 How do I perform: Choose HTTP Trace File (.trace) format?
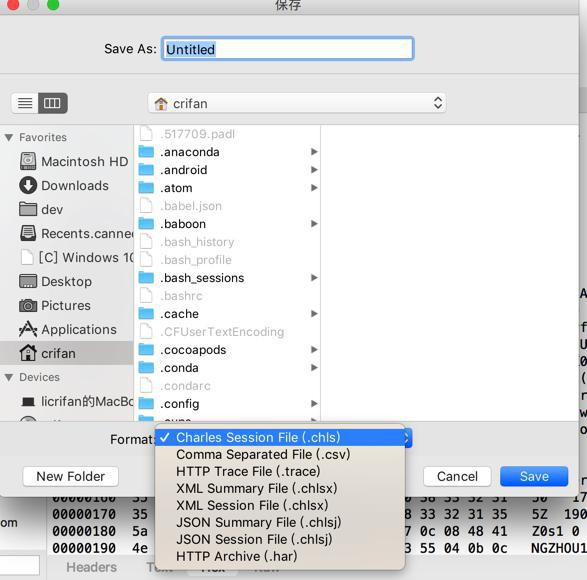[280, 471]
